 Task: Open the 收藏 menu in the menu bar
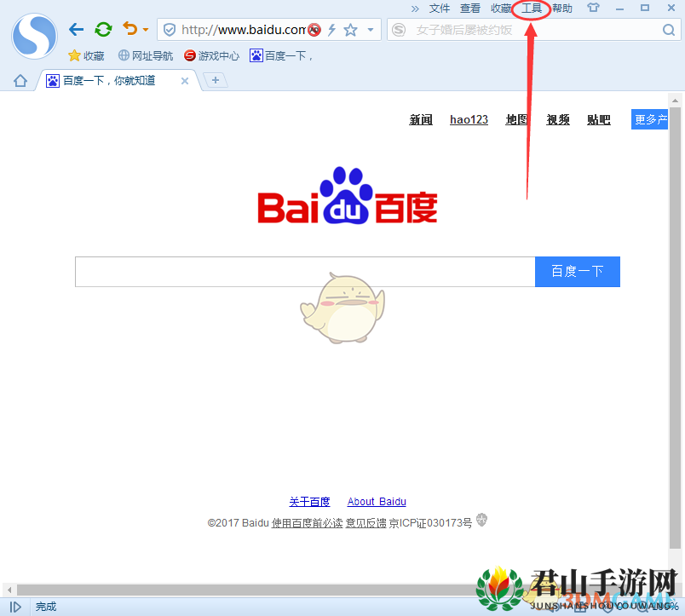[501, 9]
